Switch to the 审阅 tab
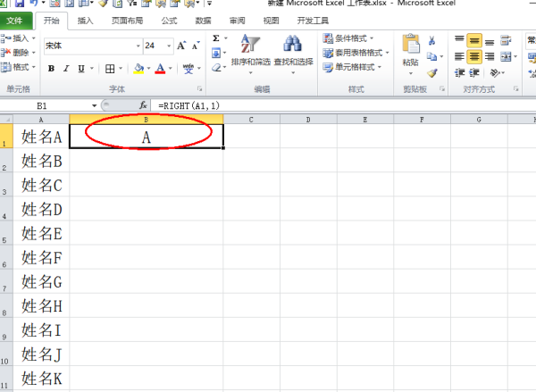Viewport: 536px width, 392px height. point(238,21)
